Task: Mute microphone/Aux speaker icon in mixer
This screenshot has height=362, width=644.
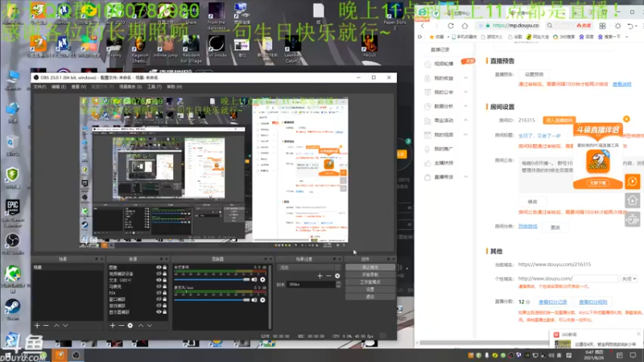Action: pos(254,300)
